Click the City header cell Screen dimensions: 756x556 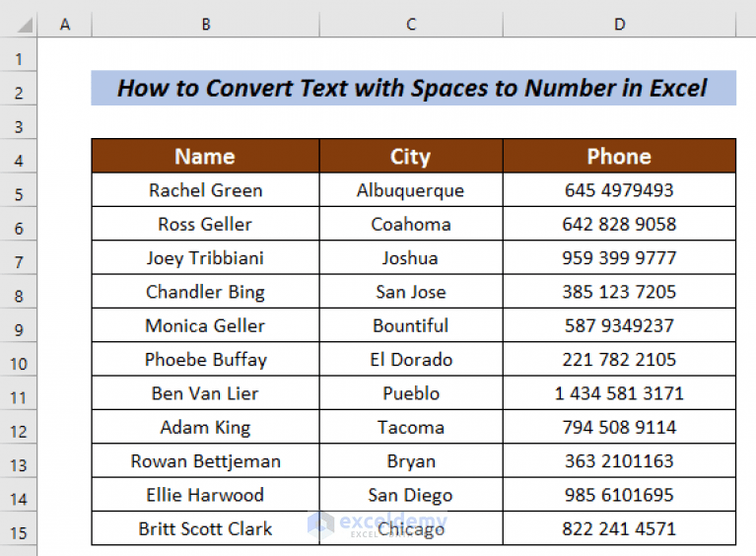pos(411,156)
